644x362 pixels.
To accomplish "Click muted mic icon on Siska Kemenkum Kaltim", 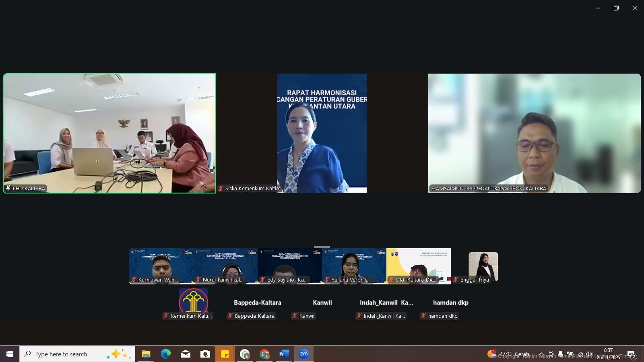I will (x=221, y=188).
